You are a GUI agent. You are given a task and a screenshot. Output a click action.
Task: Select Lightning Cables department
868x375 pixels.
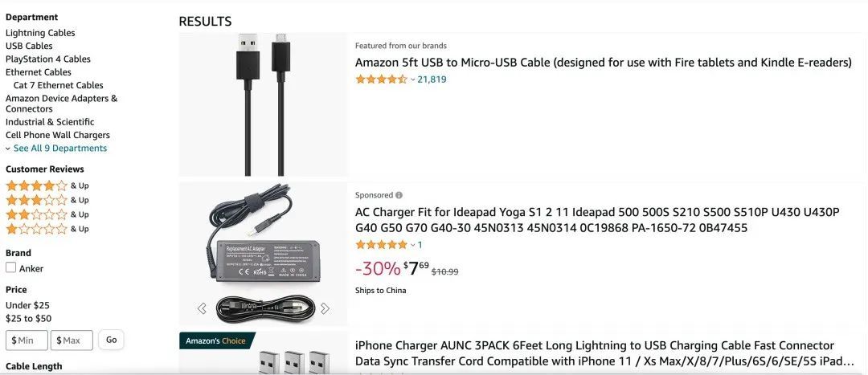[x=40, y=33]
